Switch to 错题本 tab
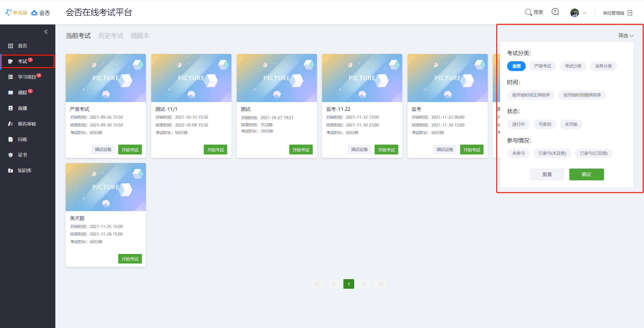 [140, 36]
